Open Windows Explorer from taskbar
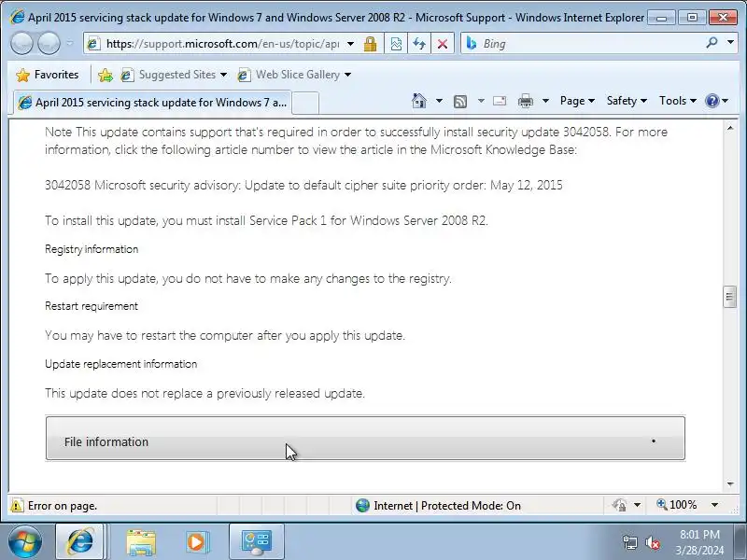 click(x=141, y=542)
